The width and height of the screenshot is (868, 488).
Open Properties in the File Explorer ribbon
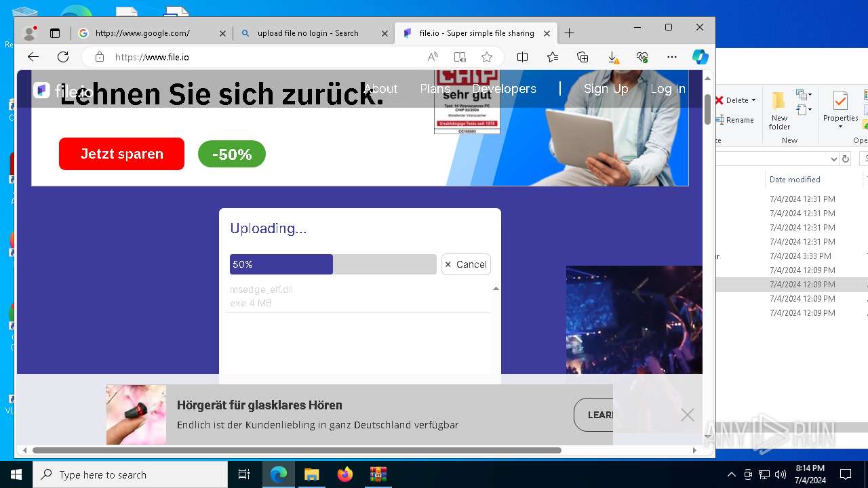click(x=840, y=110)
